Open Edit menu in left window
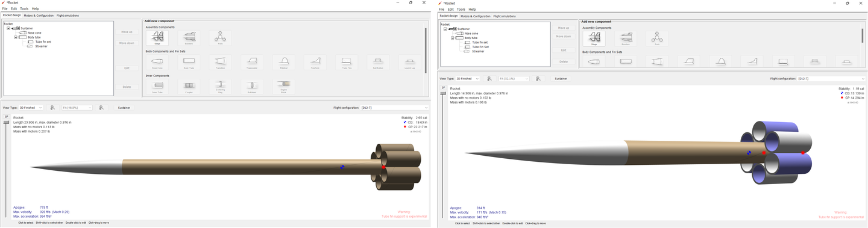Viewport: 868px width, 228px height. (14, 9)
